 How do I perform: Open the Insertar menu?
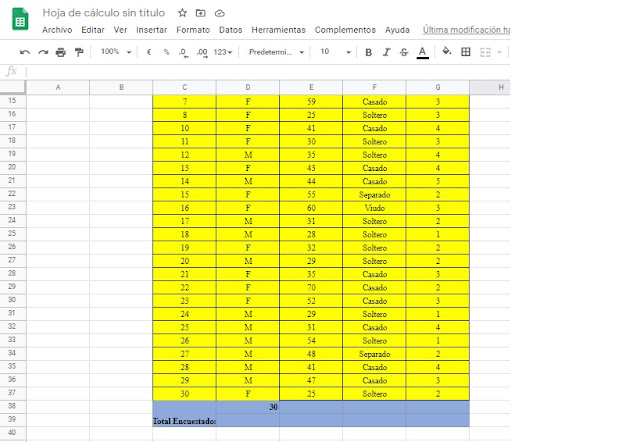click(151, 30)
